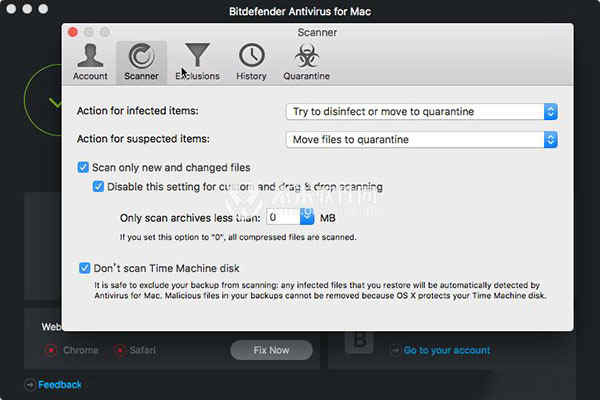The image size is (600, 400).
Task: Click the Action for suspected items label
Action: [x=143, y=139]
